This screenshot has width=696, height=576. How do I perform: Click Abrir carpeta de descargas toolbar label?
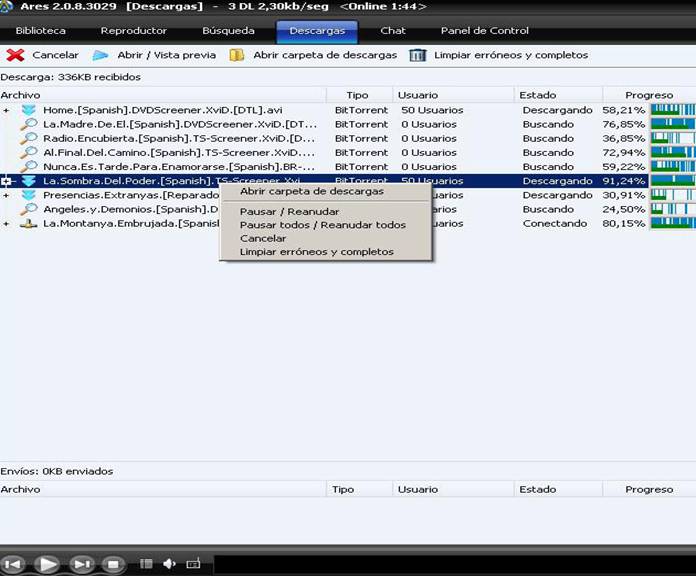point(325,55)
